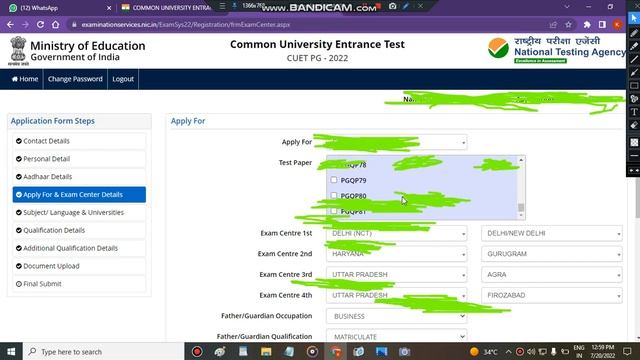Open Bandicam record icon in taskbar
This screenshot has width=640, height=360.
coord(197,351)
